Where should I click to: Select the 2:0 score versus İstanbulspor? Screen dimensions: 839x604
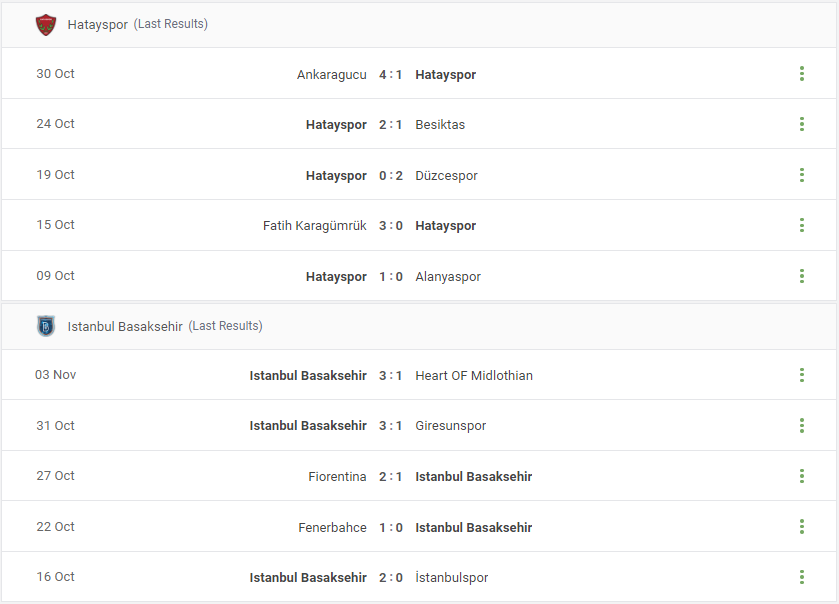(x=391, y=578)
